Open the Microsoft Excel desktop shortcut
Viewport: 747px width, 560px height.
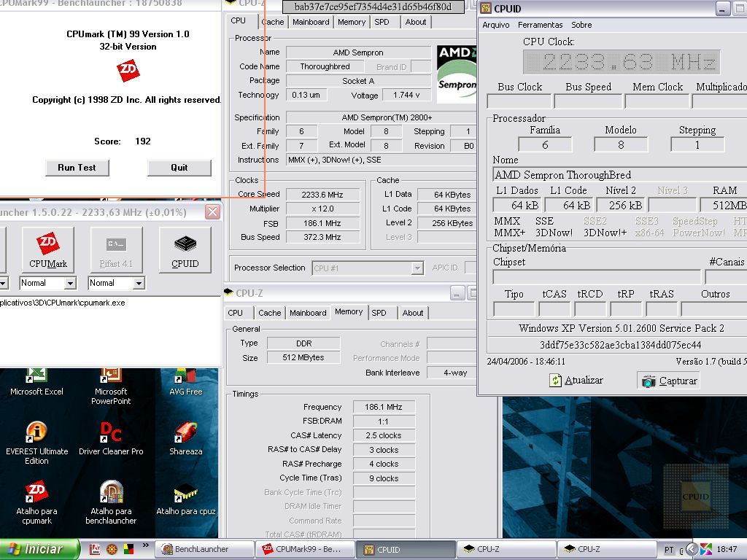(36, 382)
